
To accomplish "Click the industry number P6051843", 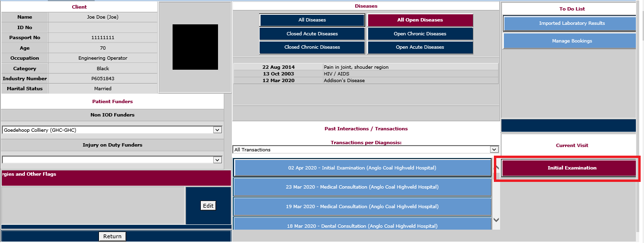I will tap(103, 79).
